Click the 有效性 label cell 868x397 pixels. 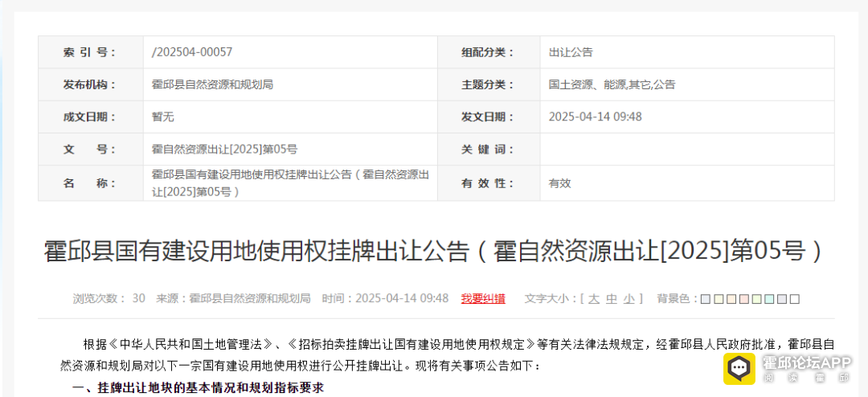489,183
